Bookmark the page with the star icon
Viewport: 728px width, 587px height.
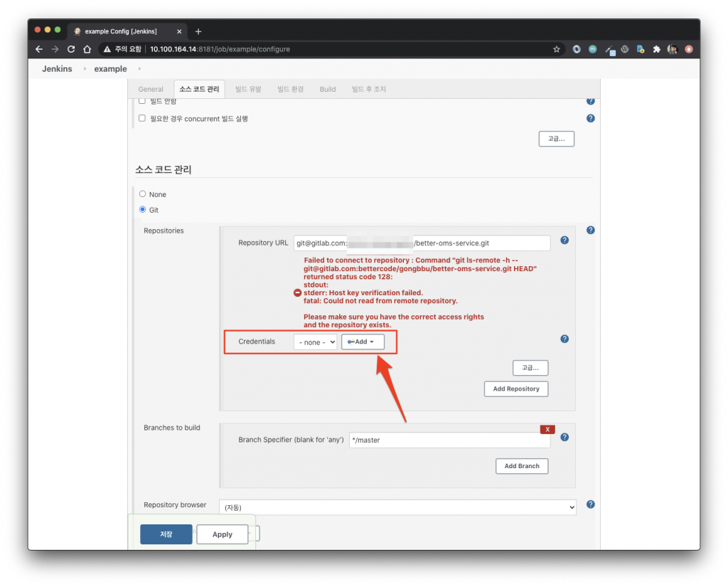[557, 49]
